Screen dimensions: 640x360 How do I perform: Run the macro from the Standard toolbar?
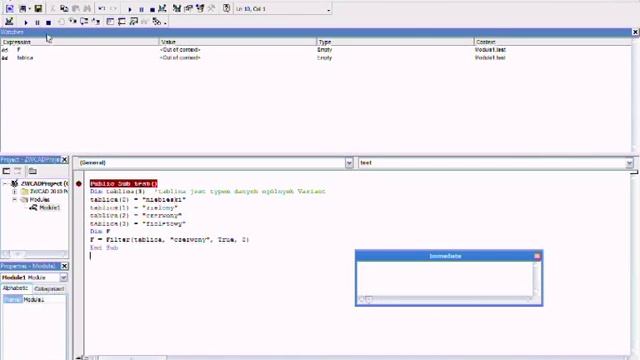point(130,9)
